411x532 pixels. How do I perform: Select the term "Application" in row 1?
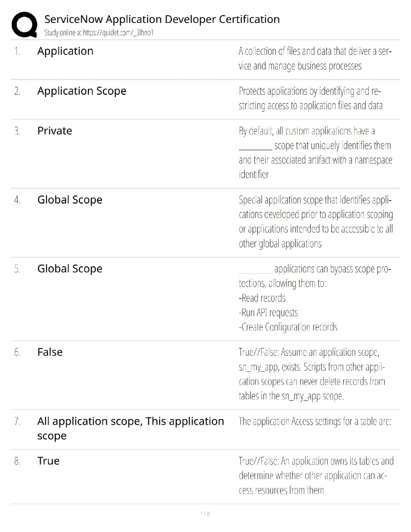point(65,51)
